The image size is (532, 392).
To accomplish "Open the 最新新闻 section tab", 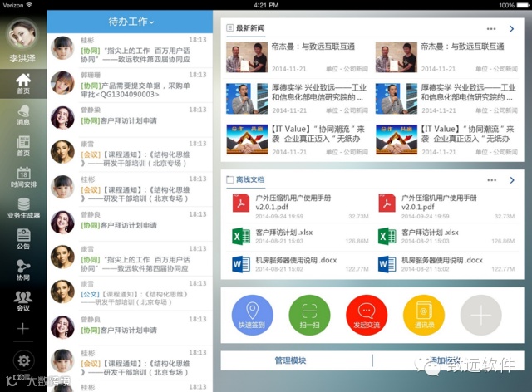I will pos(246,28).
